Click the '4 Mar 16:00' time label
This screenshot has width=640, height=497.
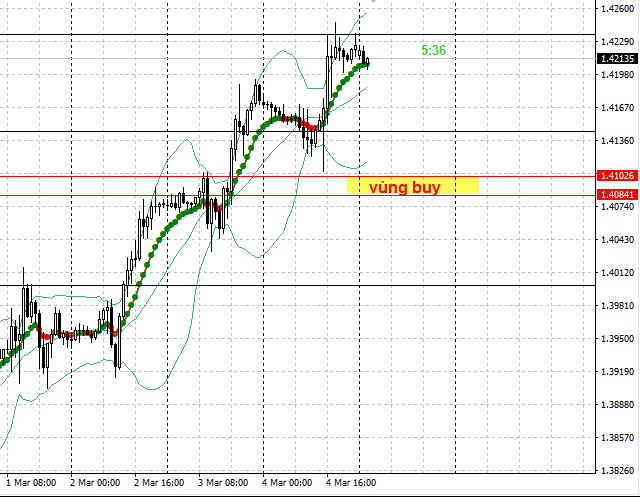pos(351,483)
